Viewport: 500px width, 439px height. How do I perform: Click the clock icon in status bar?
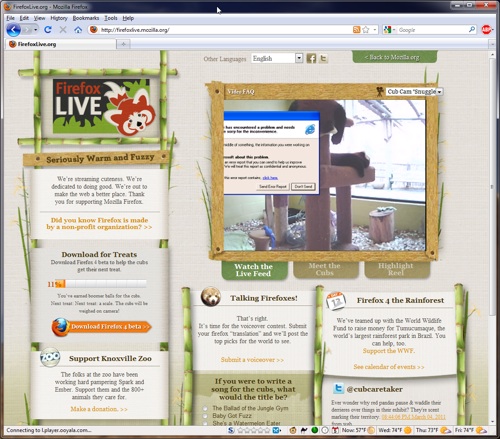pos(325,430)
